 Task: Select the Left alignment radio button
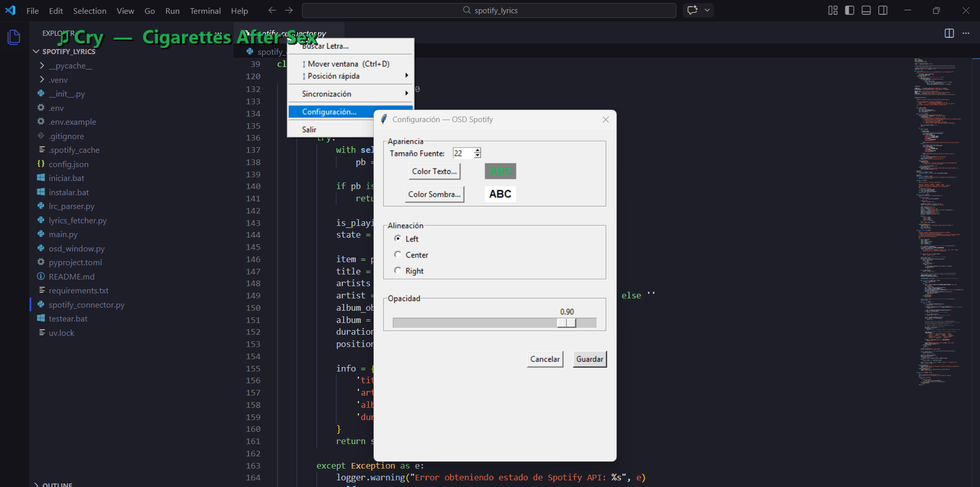[x=398, y=239]
